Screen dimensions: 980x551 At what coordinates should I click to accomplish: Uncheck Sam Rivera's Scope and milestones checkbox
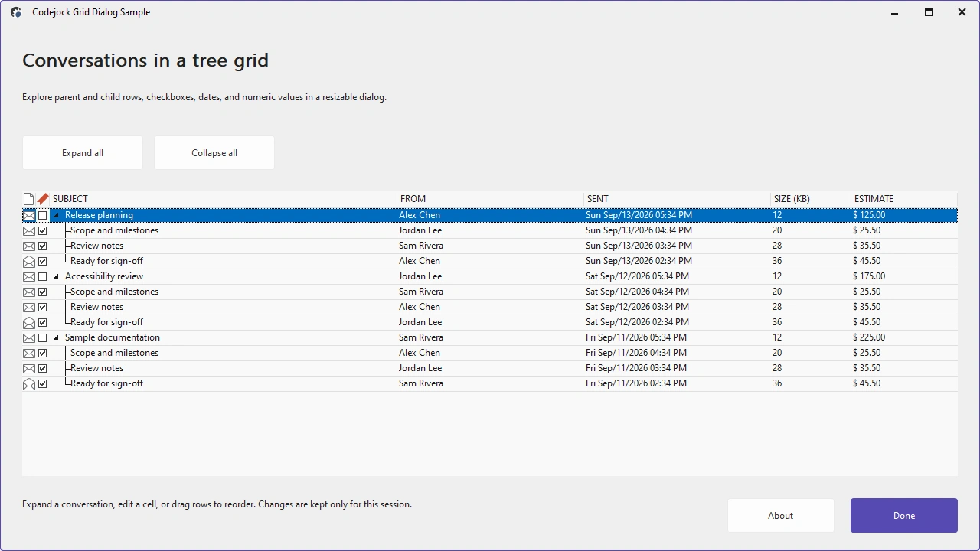click(x=43, y=292)
